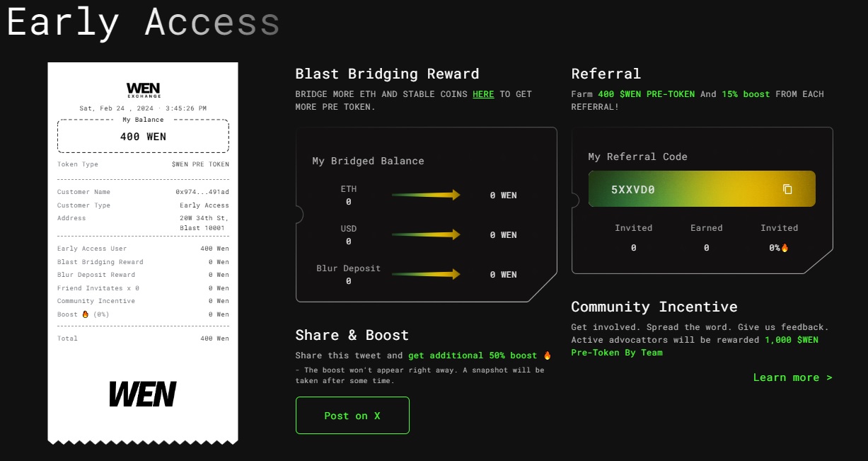Image resolution: width=868 pixels, height=461 pixels.
Task: Click the My Balance 400 WEN box
Action: tap(143, 136)
